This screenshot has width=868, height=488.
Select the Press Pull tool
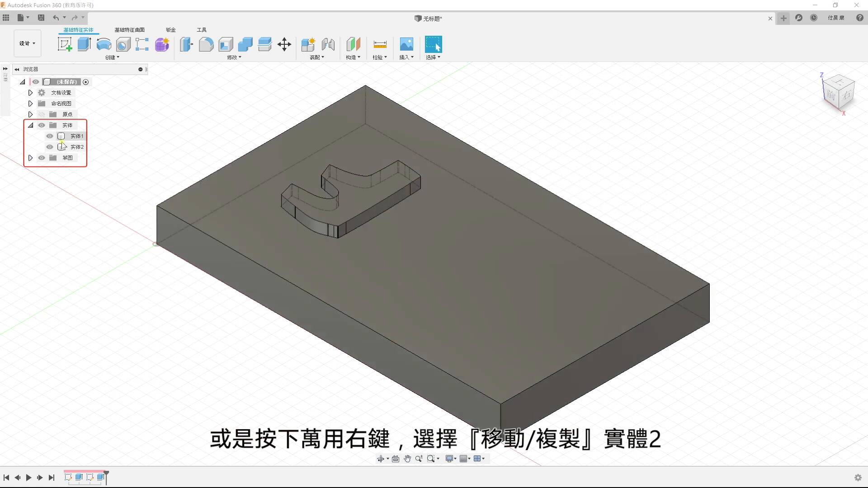(186, 44)
